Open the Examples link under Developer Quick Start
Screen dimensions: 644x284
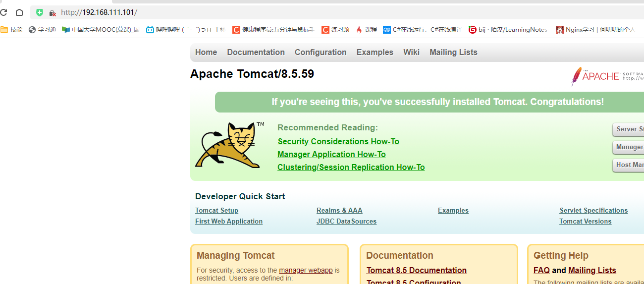click(x=453, y=211)
